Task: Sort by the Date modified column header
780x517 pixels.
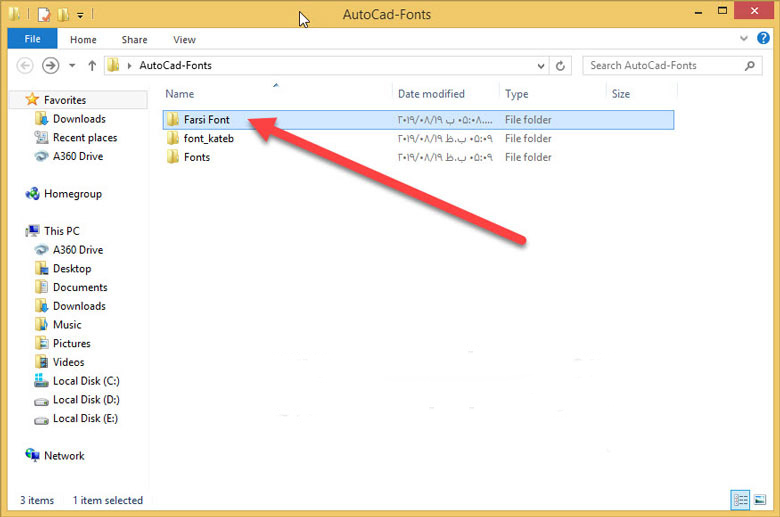Action: 431,94
